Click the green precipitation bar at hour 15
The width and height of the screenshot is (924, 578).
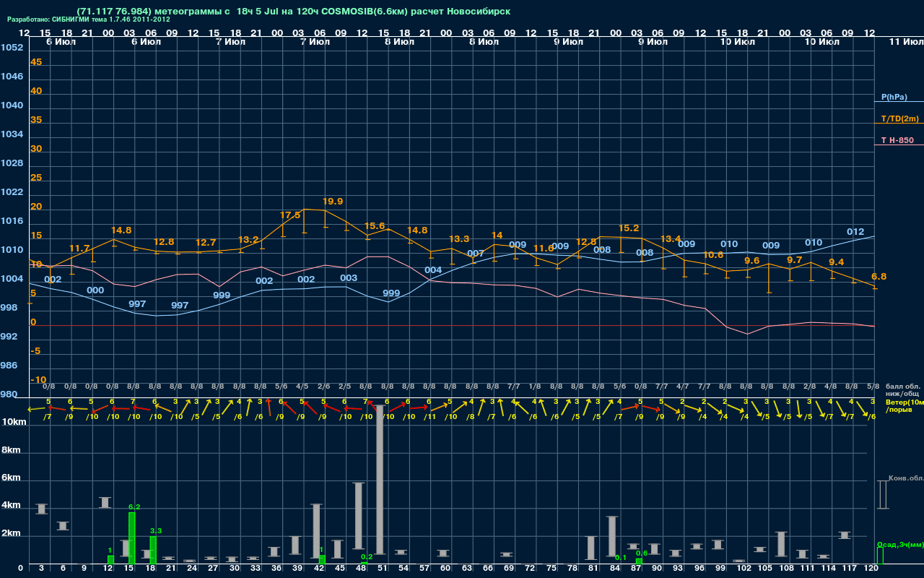click(x=132, y=538)
